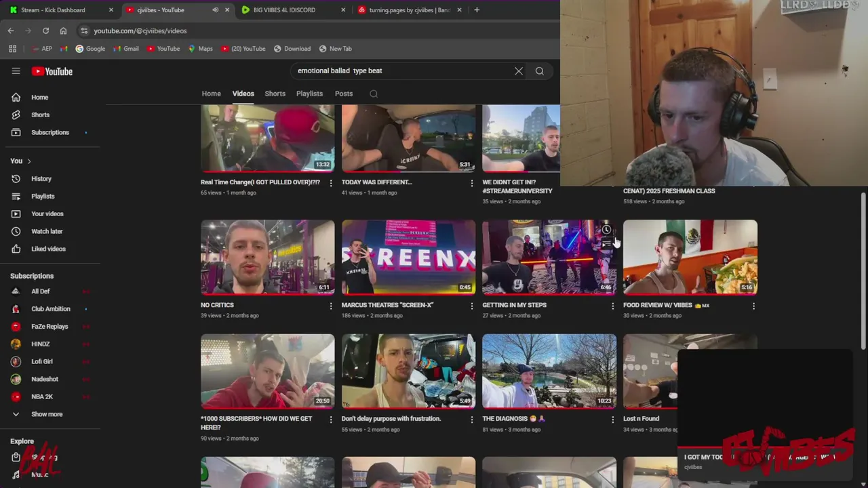This screenshot has height=488, width=868.
Task: Open options menu for FOOD REVIEW W/ VIIBES
Action: point(753,306)
